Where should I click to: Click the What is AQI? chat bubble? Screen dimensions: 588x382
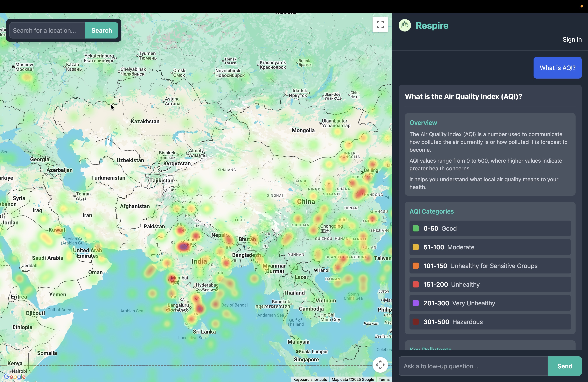pyautogui.click(x=557, y=68)
